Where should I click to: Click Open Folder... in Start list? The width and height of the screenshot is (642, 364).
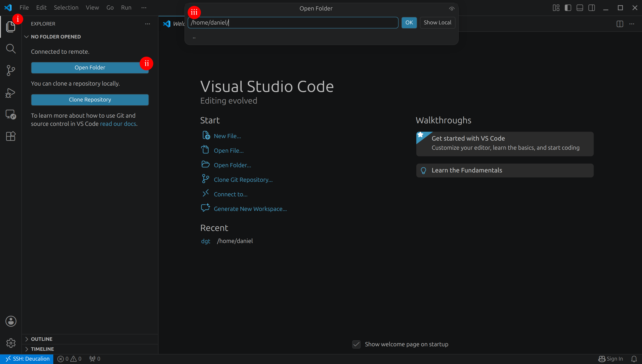click(232, 165)
